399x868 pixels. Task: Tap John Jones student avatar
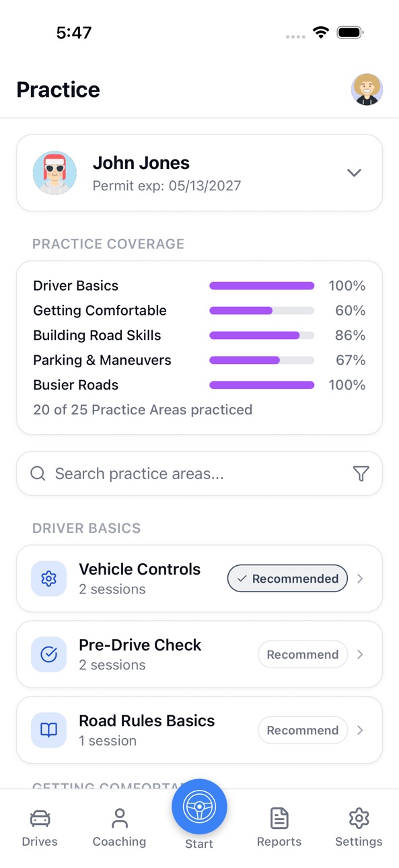(x=55, y=173)
